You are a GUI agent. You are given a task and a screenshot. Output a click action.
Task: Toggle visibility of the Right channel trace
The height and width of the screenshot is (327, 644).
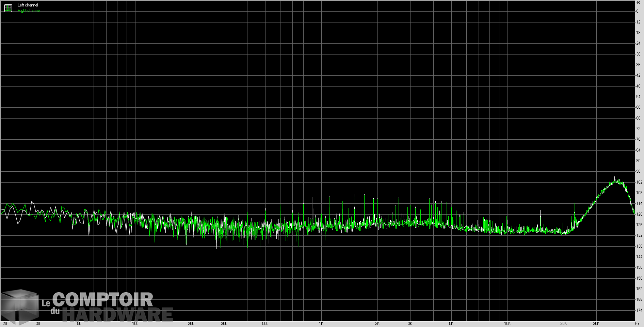[28, 10]
